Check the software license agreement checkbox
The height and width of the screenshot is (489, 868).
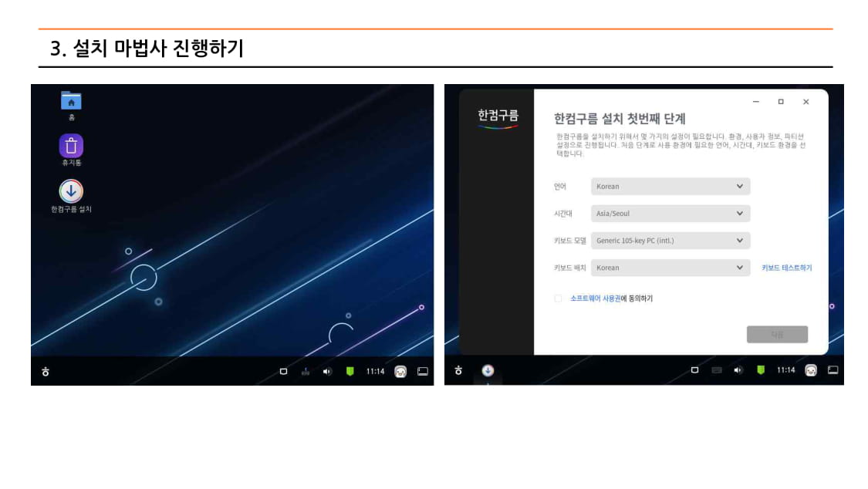click(x=558, y=298)
